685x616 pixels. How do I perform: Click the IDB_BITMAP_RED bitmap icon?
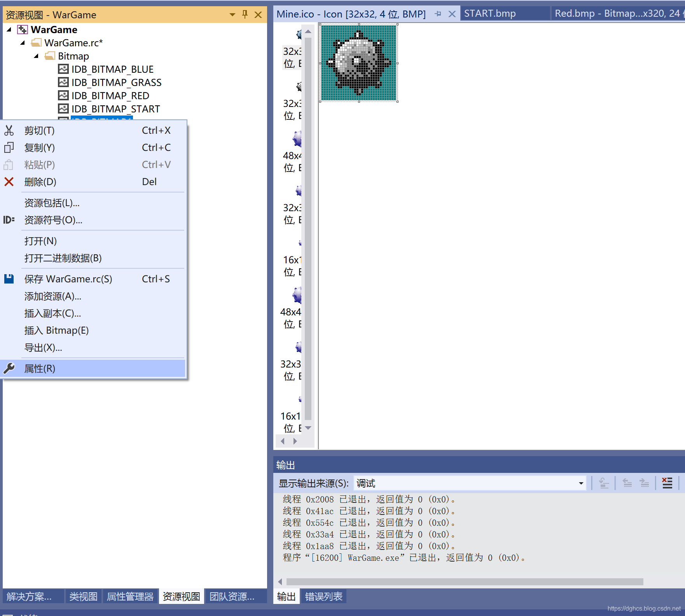pyautogui.click(x=63, y=96)
